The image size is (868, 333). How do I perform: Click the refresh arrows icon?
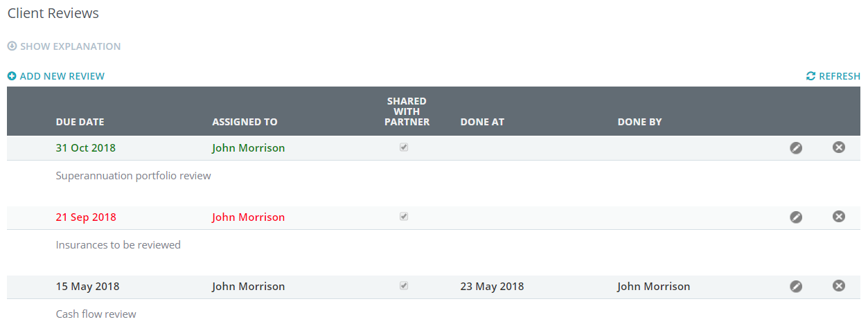click(811, 76)
